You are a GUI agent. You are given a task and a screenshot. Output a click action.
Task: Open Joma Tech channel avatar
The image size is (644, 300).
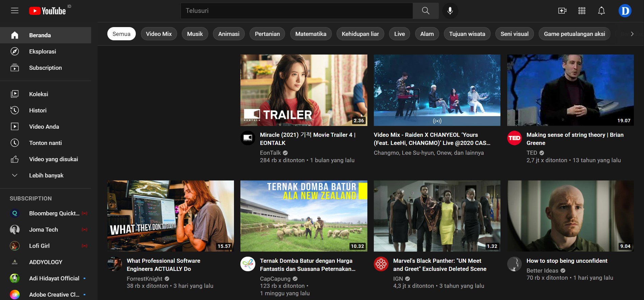pyautogui.click(x=15, y=230)
